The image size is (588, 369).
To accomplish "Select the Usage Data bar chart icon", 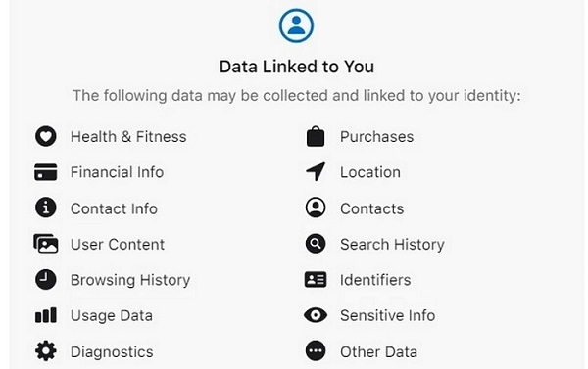I will 46,315.
